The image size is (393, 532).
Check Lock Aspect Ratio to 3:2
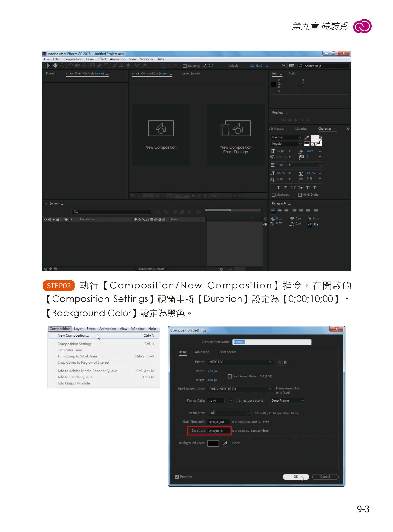point(230,376)
